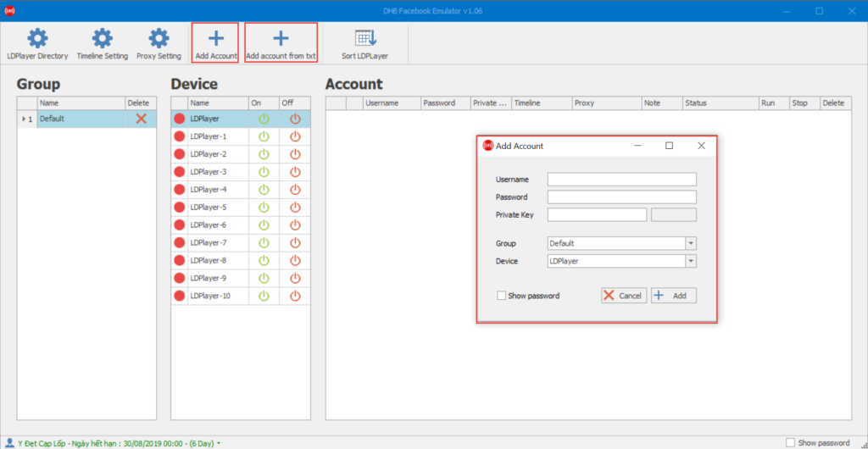Turn off LDPlayer-6
868x449 pixels.
295,224
